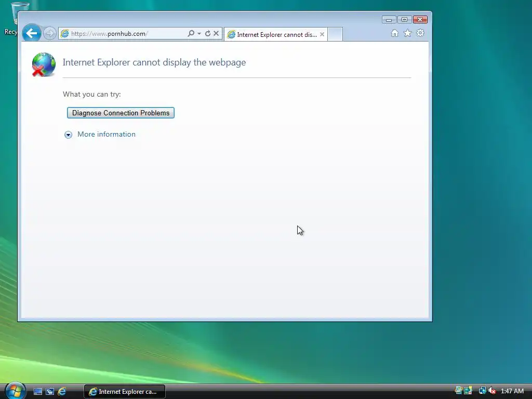
Task: Click the greyed Forward arrow button
Action: point(49,33)
